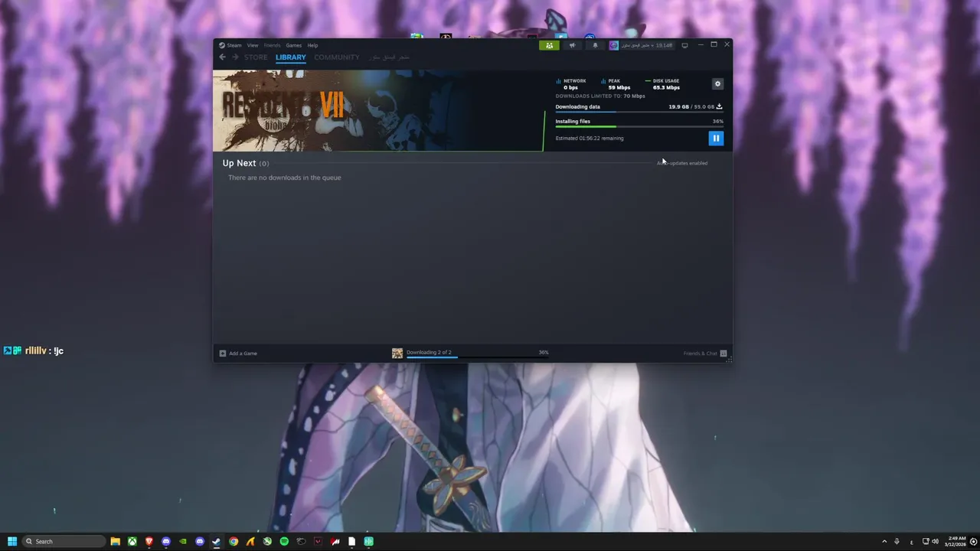This screenshot has width=980, height=551.
Task: Open first Discord icon on taskbar
Action: coord(166,541)
